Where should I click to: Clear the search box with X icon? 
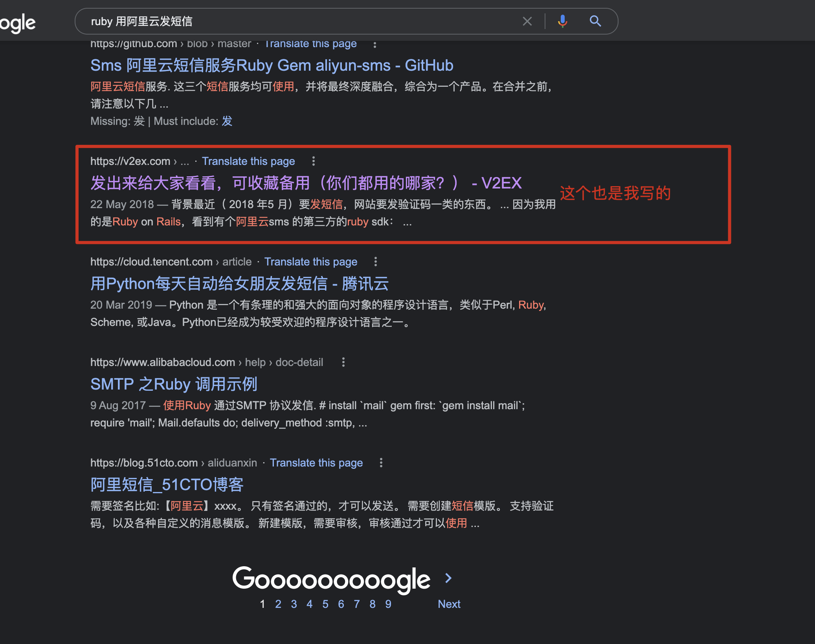[527, 21]
